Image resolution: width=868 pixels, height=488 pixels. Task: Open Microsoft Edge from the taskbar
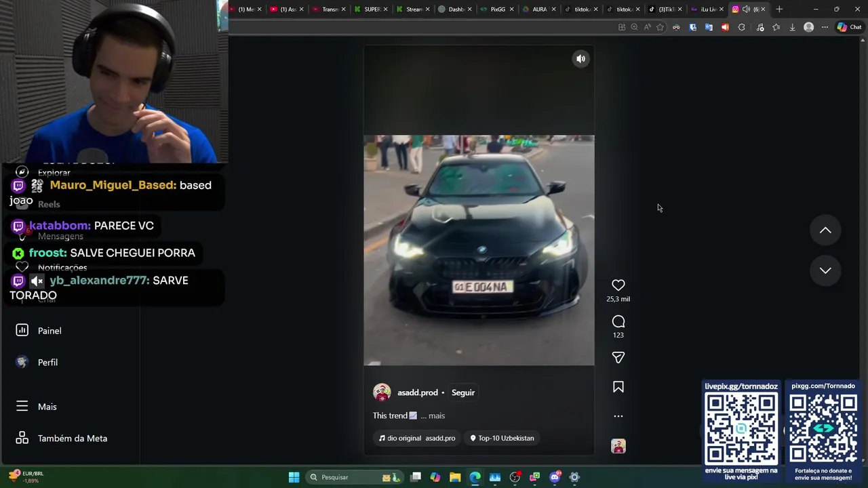pyautogui.click(x=475, y=477)
